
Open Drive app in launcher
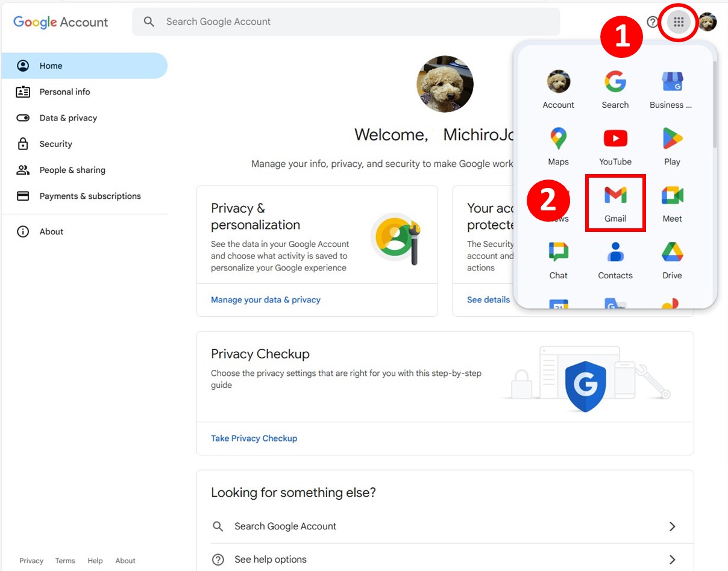(672, 261)
